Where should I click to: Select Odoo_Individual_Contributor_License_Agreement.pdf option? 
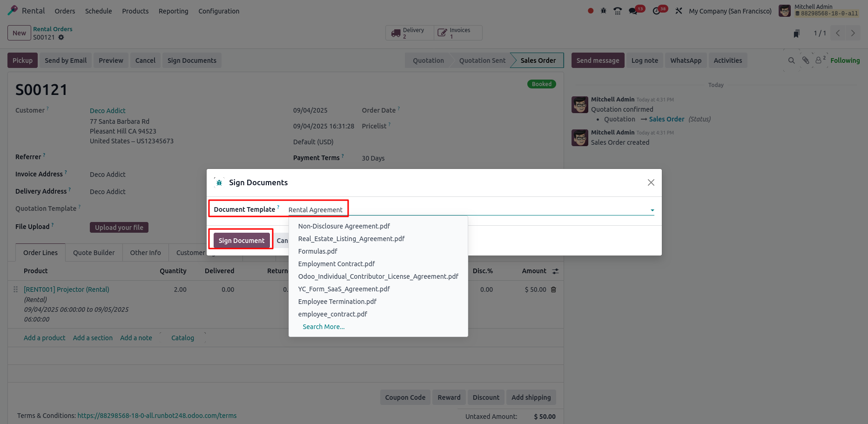pos(378,276)
